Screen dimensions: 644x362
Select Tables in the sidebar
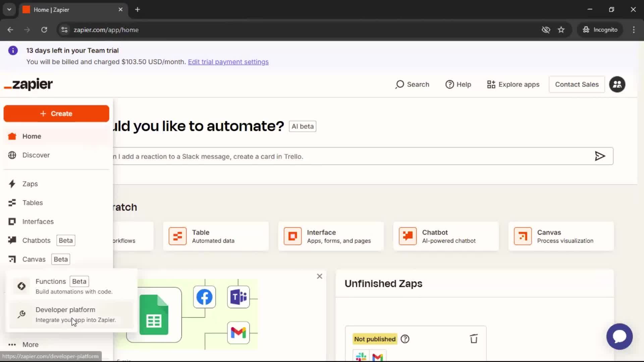point(56,203)
